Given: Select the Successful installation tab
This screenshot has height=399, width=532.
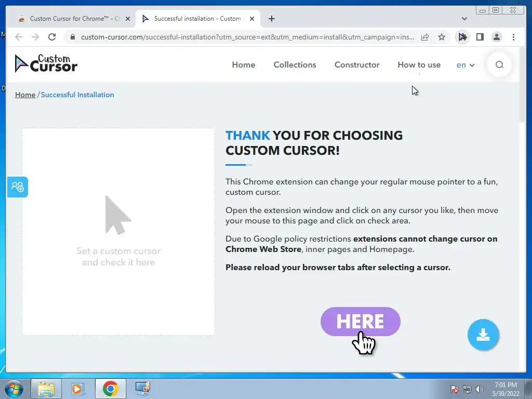Looking at the screenshot, I should pyautogui.click(x=197, y=19).
